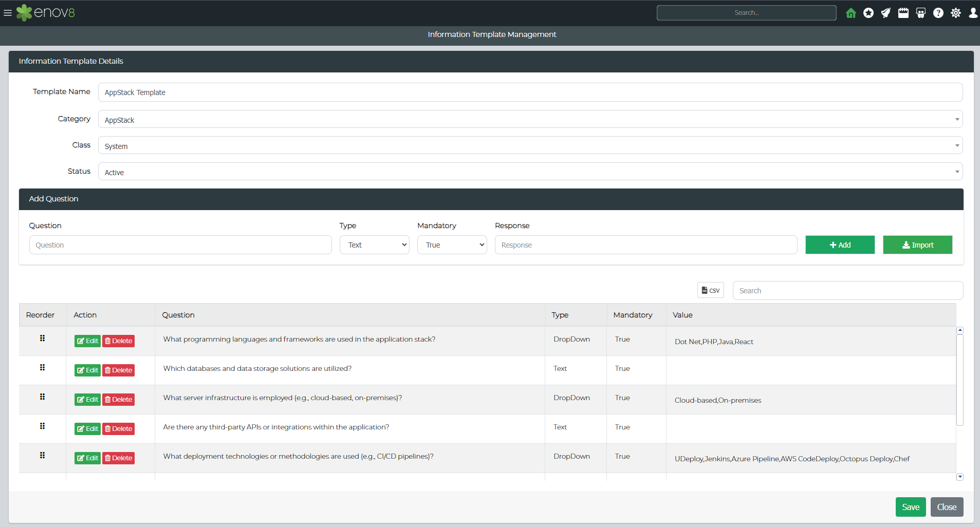Click the enov8 logo
Viewport: 980px width, 527px height.
(x=46, y=13)
